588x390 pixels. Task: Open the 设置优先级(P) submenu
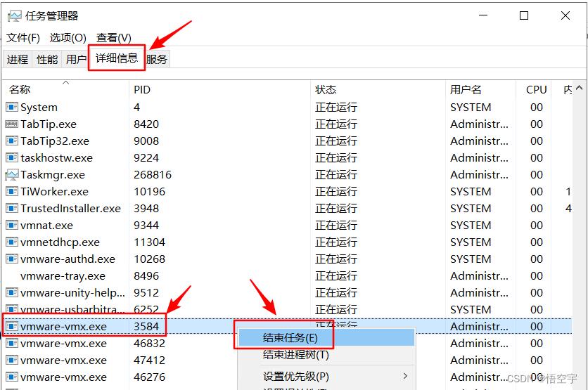(x=326, y=376)
